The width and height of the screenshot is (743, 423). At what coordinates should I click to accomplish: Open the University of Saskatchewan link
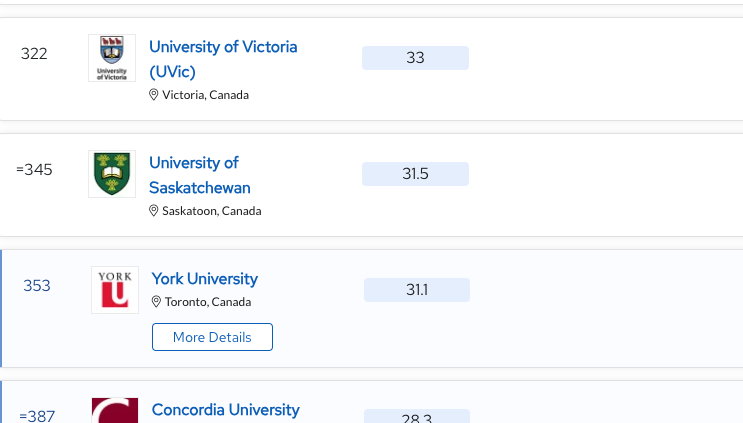[x=200, y=175]
